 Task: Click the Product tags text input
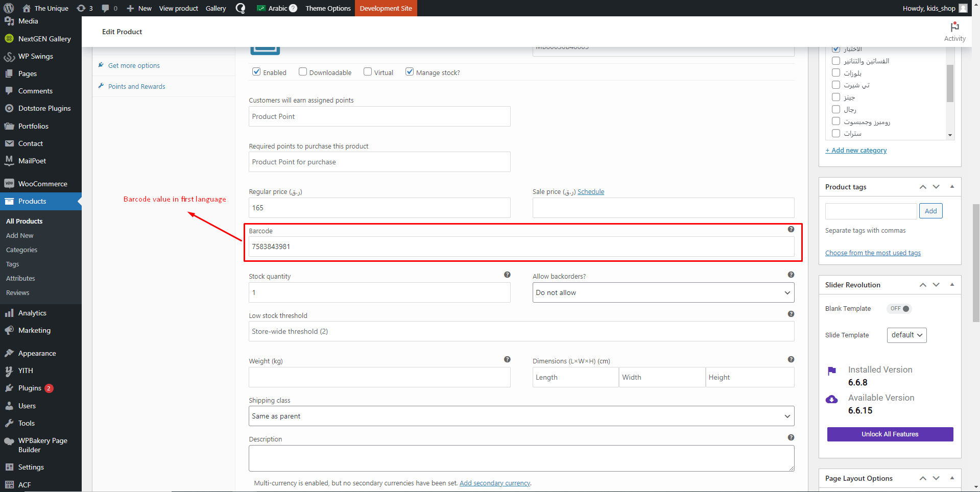[871, 211]
